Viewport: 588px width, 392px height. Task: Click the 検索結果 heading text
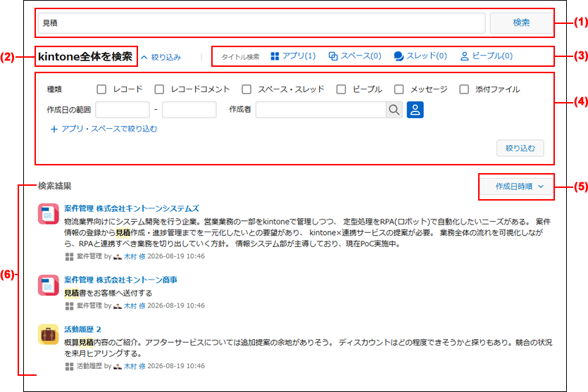tap(55, 186)
